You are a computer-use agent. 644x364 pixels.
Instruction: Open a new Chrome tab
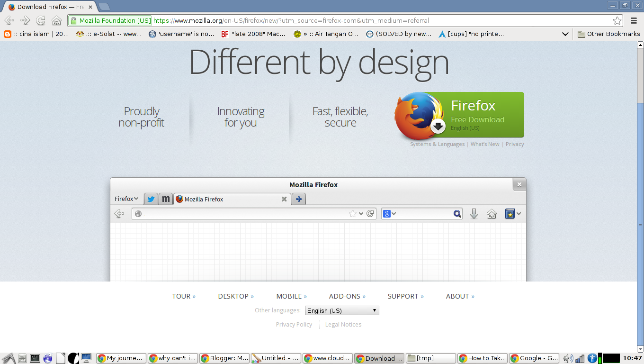pyautogui.click(x=104, y=7)
